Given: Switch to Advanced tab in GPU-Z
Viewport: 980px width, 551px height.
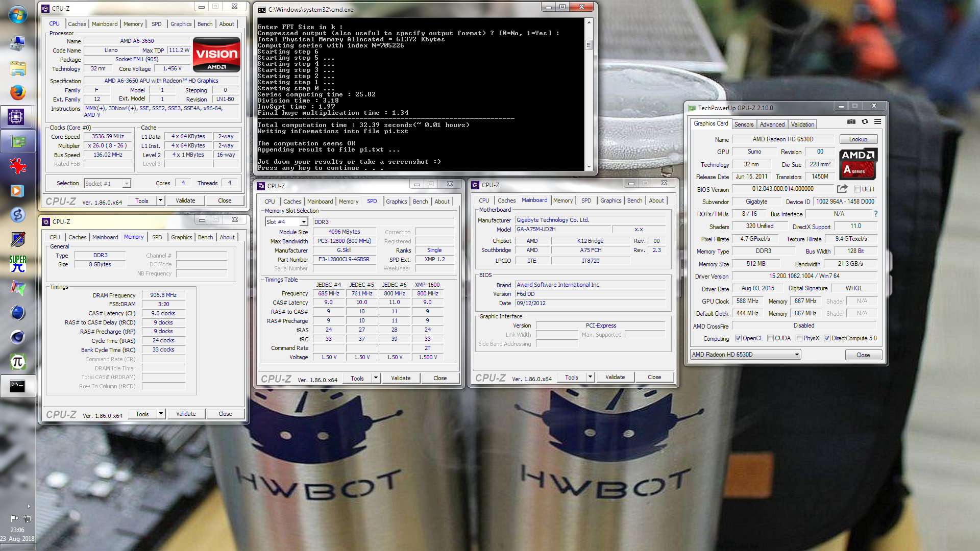Looking at the screenshot, I should (772, 124).
